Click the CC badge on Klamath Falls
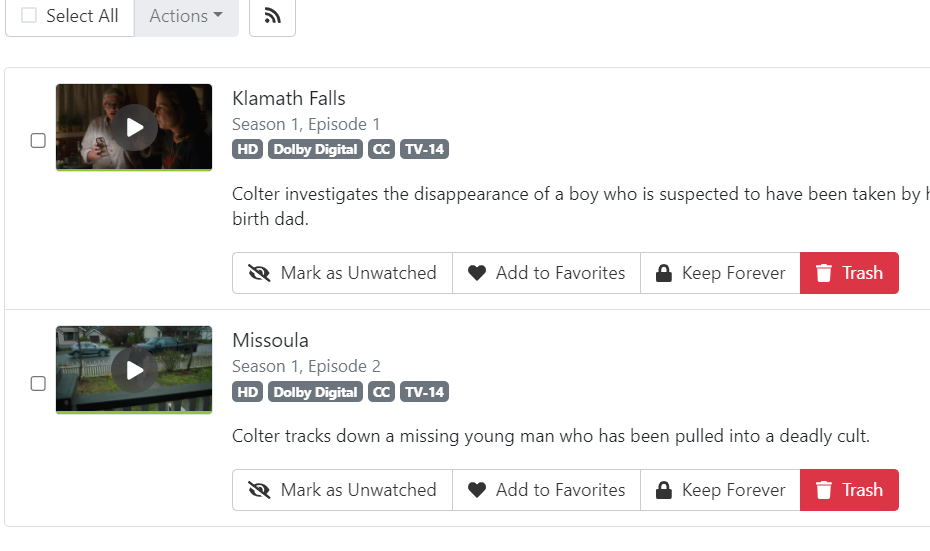The image size is (930, 551). click(381, 150)
